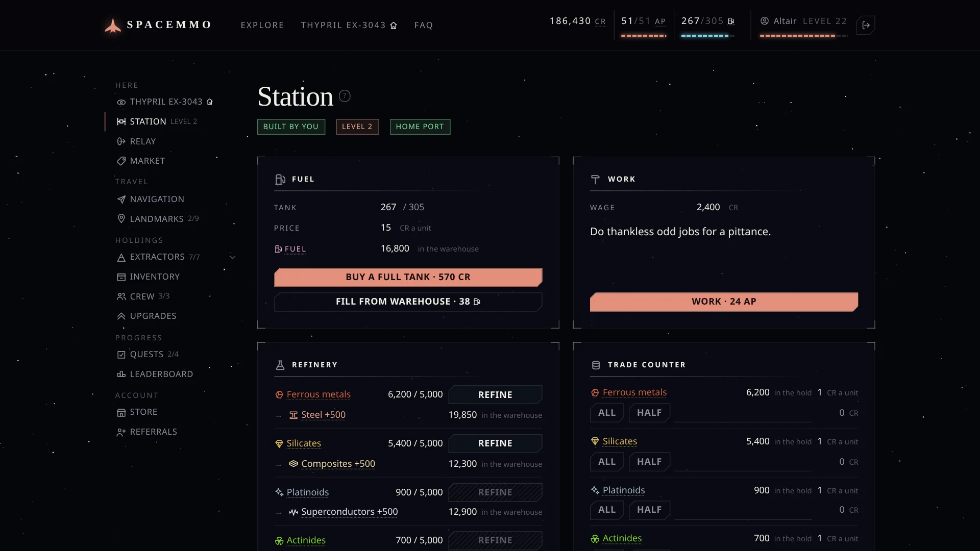Click the Referrals add-user icon

[121, 432]
